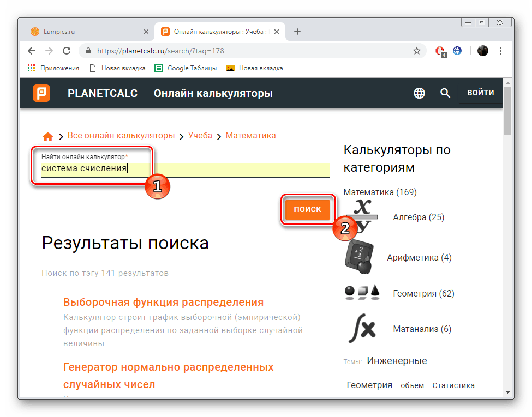Screen dimensions: 532x417
Task: Click the Калькуляторы по категориям heading
Action: point(397,158)
